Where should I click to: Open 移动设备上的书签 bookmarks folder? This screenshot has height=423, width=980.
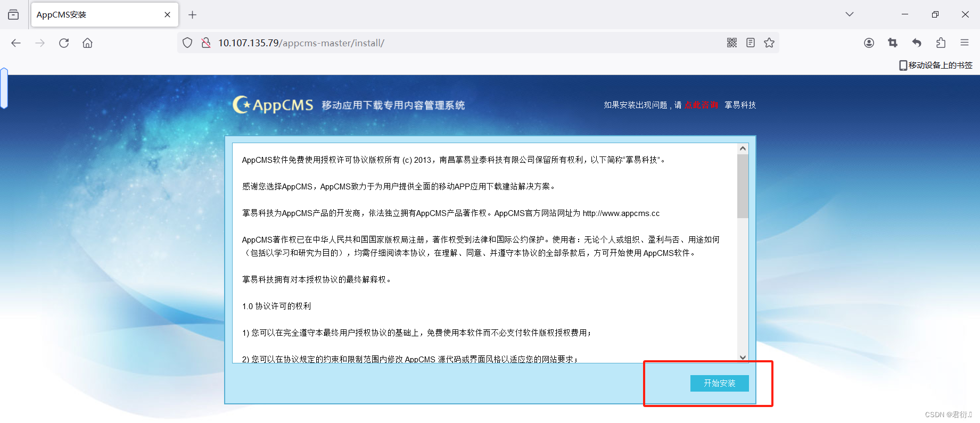coord(936,65)
